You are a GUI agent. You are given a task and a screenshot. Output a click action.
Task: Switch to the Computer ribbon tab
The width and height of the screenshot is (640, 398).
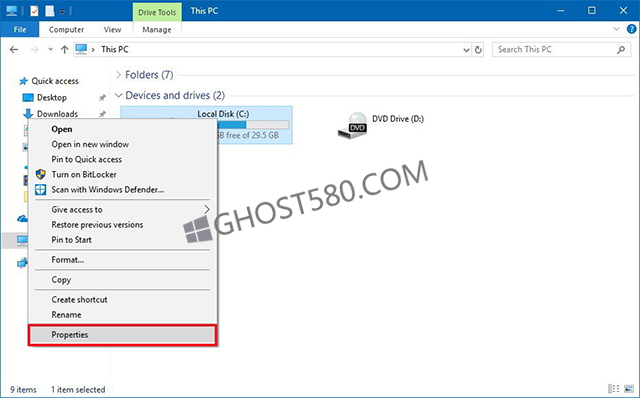point(66,29)
